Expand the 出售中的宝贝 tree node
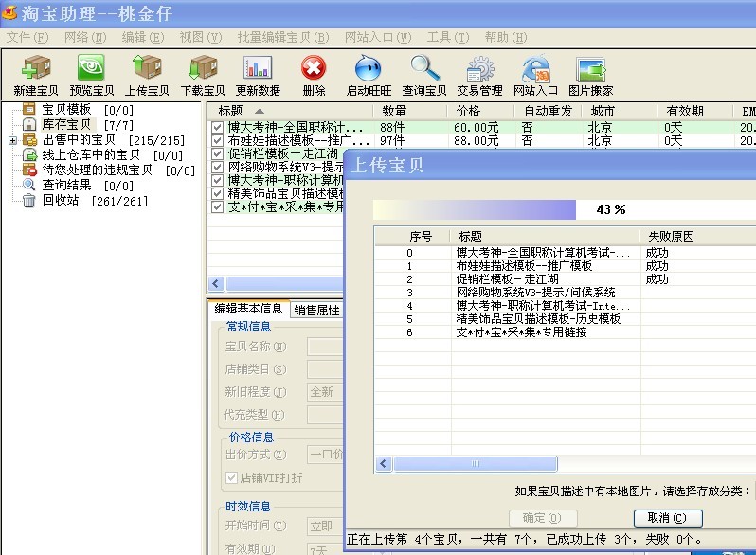 (x=12, y=141)
